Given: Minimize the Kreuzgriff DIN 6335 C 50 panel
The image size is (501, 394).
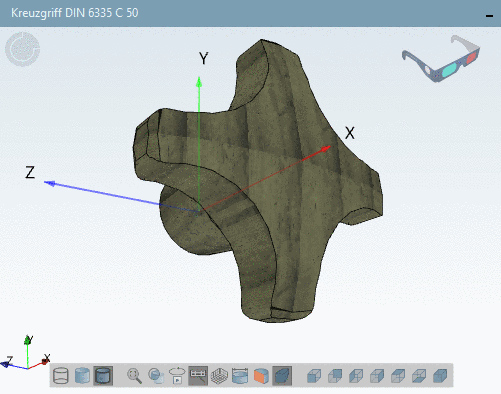Looking at the screenshot, I should pos(489,15).
